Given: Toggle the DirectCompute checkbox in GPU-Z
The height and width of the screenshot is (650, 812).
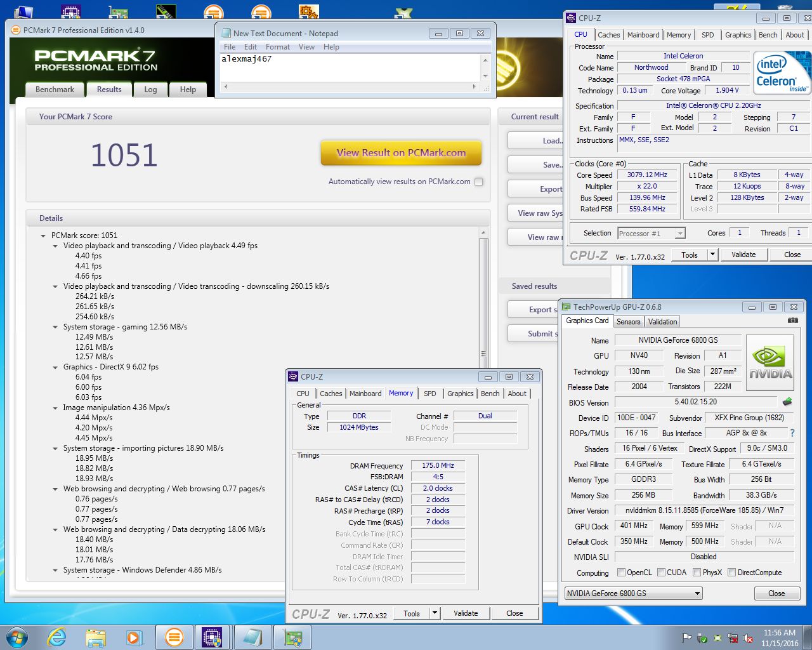Looking at the screenshot, I should coord(732,573).
